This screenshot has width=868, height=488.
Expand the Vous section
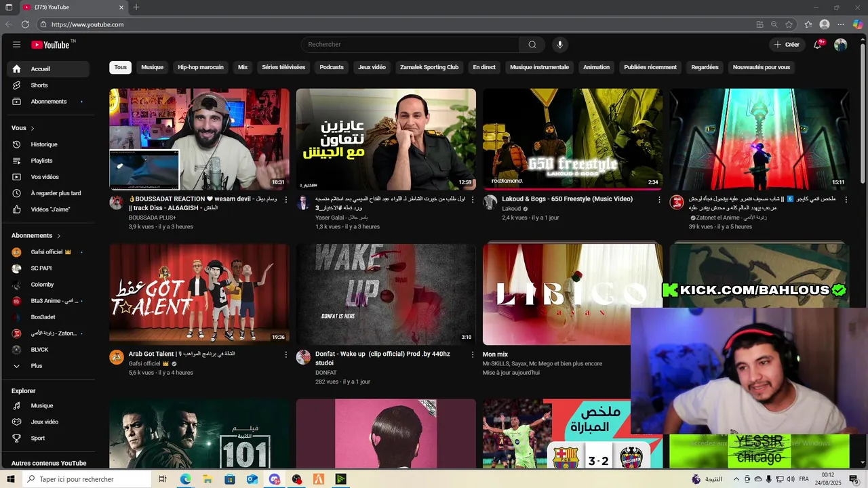click(x=23, y=128)
